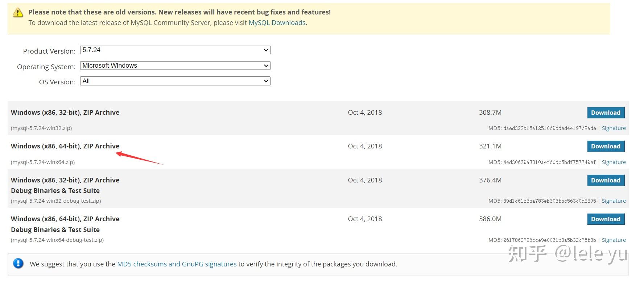The image size is (644, 282).
Task: Click the filename "(mysql-5.7.24-win32.zip)"
Action: click(x=41, y=128)
